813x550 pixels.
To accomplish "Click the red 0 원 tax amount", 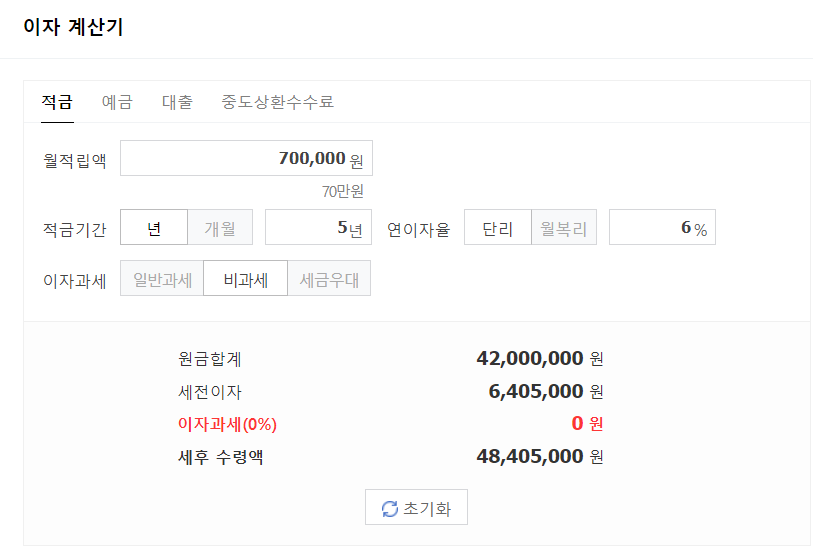I will (x=587, y=424).
